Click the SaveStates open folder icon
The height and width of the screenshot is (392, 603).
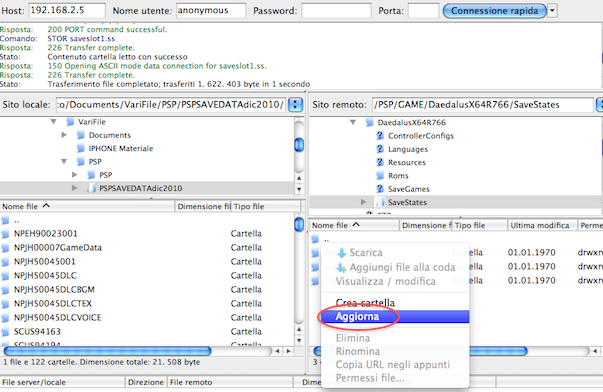click(x=380, y=202)
